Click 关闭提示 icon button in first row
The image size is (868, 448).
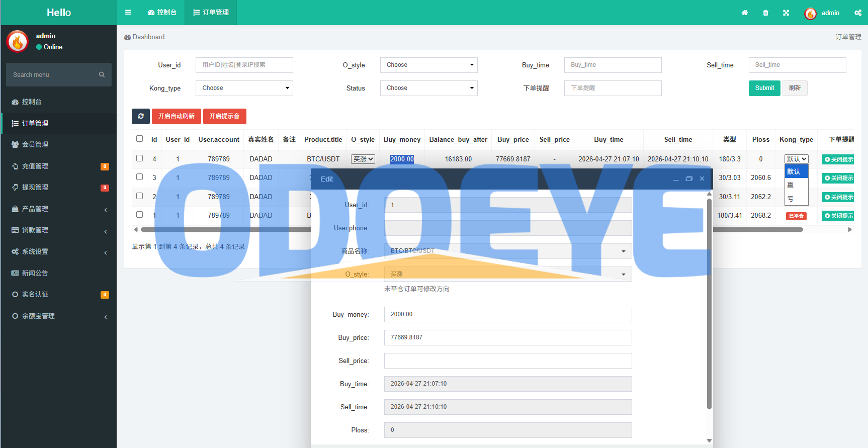point(838,159)
